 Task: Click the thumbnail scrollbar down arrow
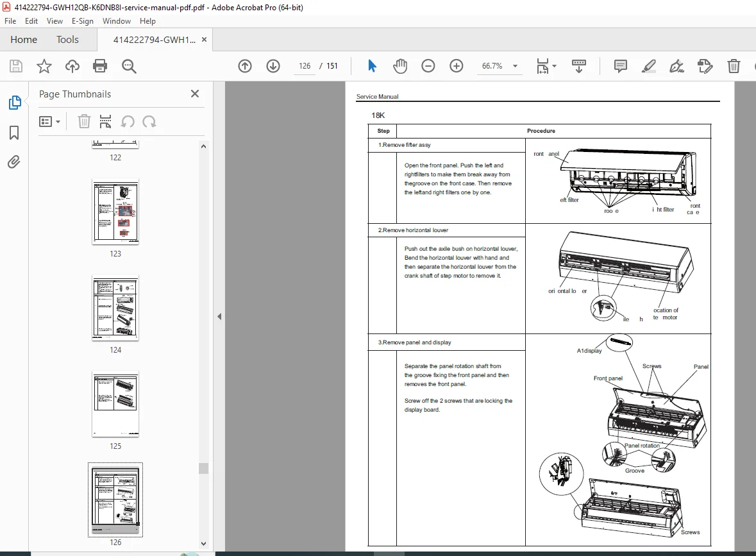coord(203,543)
